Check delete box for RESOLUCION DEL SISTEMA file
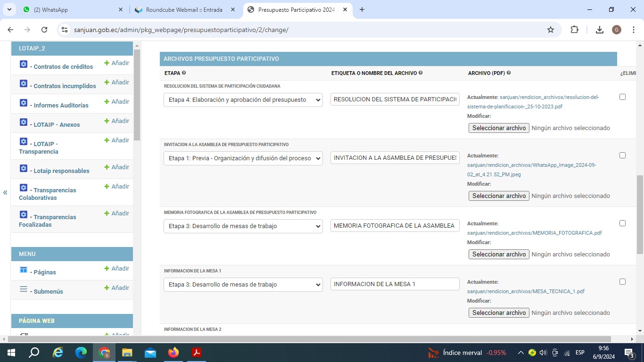644x362 pixels. (622, 97)
